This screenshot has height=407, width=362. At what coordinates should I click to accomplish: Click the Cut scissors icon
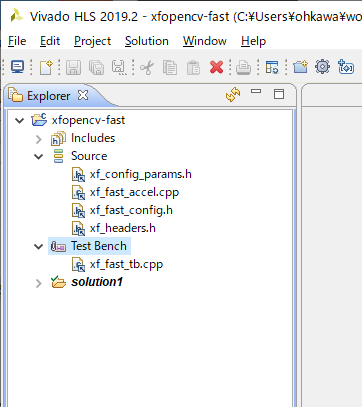[147, 67]
